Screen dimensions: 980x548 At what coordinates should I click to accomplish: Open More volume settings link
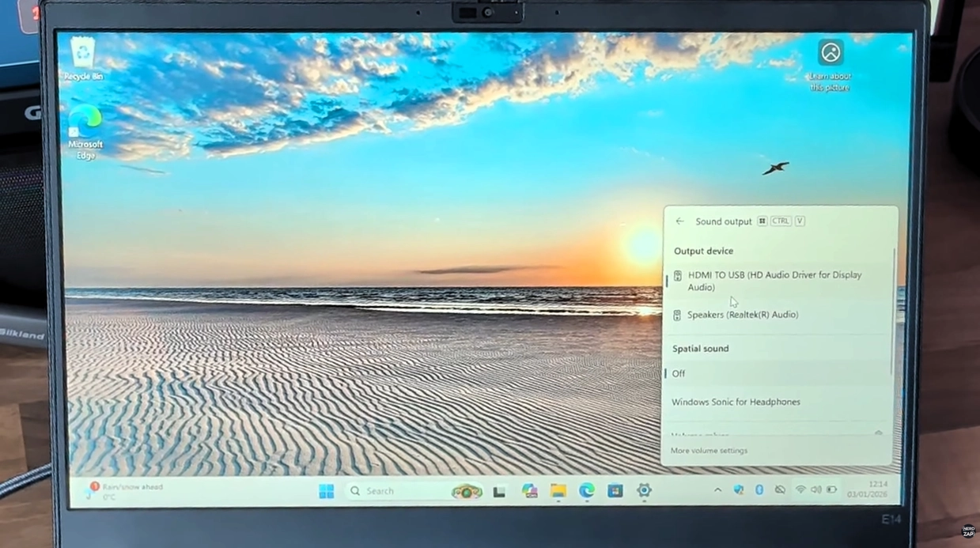point(709,451)
